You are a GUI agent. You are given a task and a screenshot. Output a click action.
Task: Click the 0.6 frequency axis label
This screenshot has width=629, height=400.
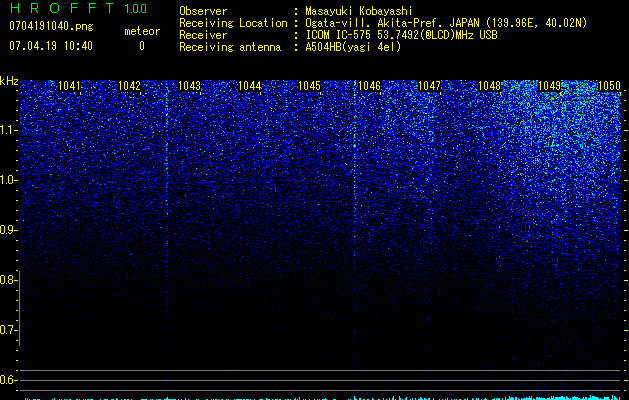7,380
